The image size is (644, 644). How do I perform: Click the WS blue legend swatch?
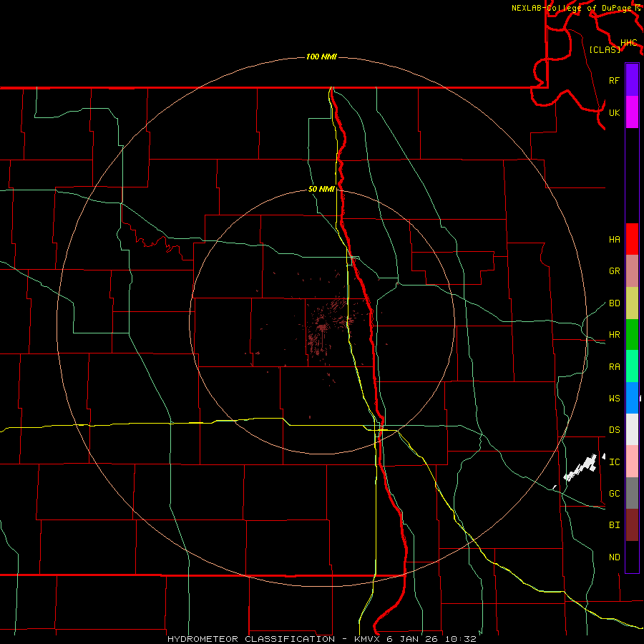632,398
